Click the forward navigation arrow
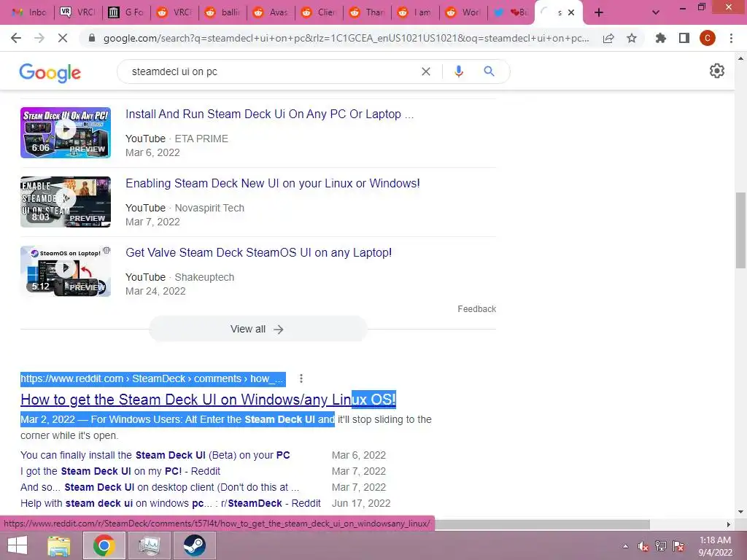The image size is (747, 560). (39, 38)
